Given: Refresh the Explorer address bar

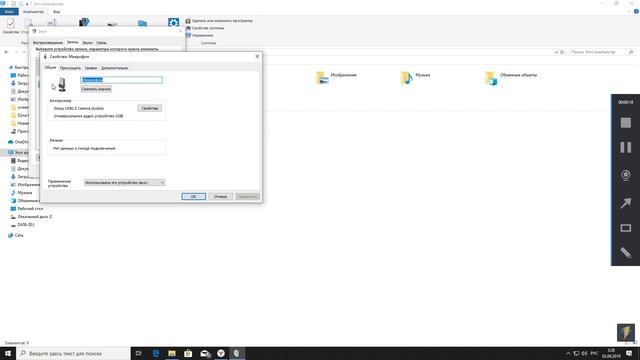Looking at the screenshot, I should click(562, 52).
